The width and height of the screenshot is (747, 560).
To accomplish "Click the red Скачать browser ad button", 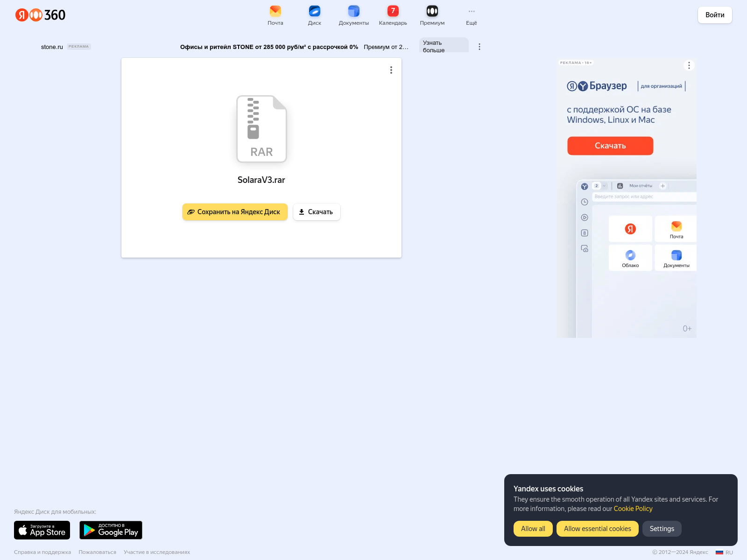I will click(x=610, y=146).
